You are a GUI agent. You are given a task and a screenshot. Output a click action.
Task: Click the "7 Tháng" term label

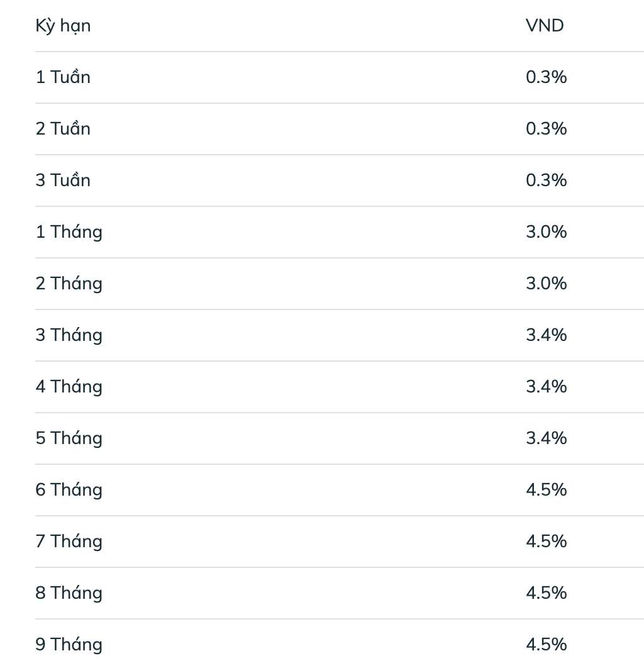(x=69, y=542)
